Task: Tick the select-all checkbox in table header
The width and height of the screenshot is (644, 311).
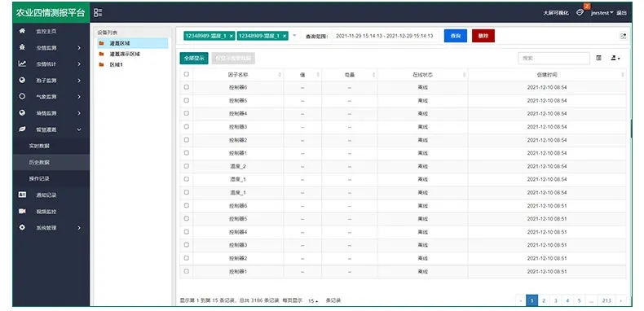Action: [187, 74]
